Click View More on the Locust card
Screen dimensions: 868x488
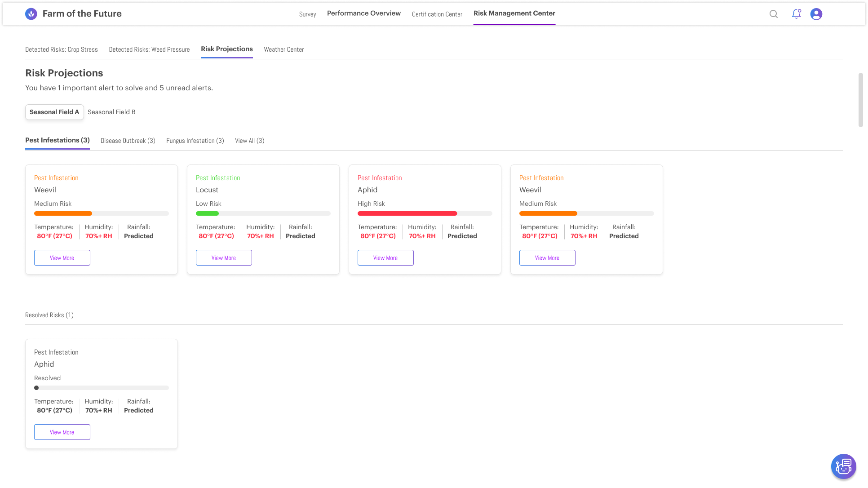(224, 258)
